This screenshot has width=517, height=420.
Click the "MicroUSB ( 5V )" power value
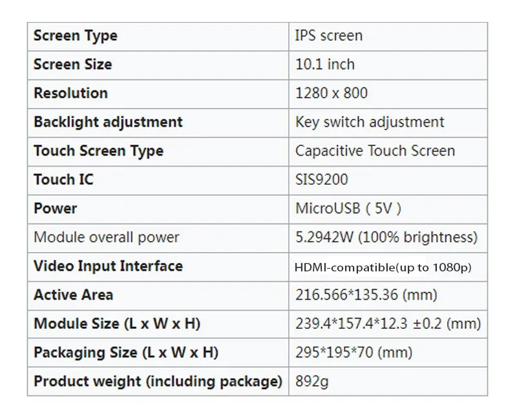[348, 209]
